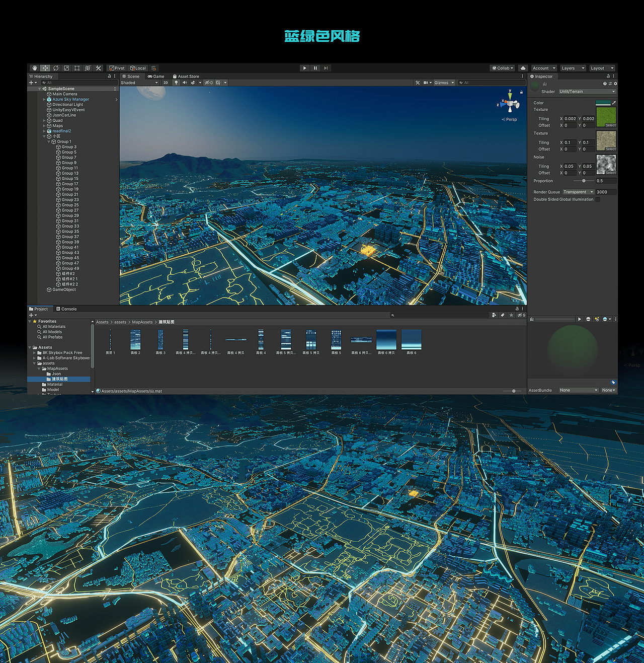Select the Main Camera object
Screen dimensions: 644x663
(65, 94)
